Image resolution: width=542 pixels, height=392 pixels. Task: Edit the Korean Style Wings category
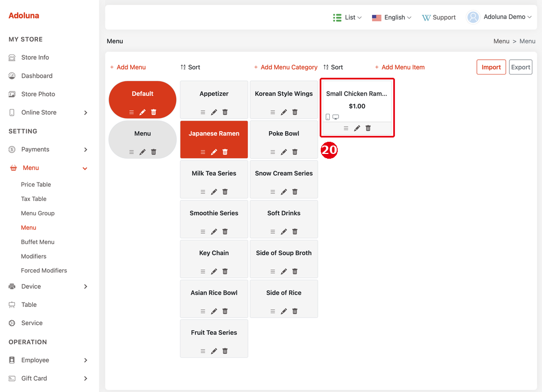tap(284, 112)
